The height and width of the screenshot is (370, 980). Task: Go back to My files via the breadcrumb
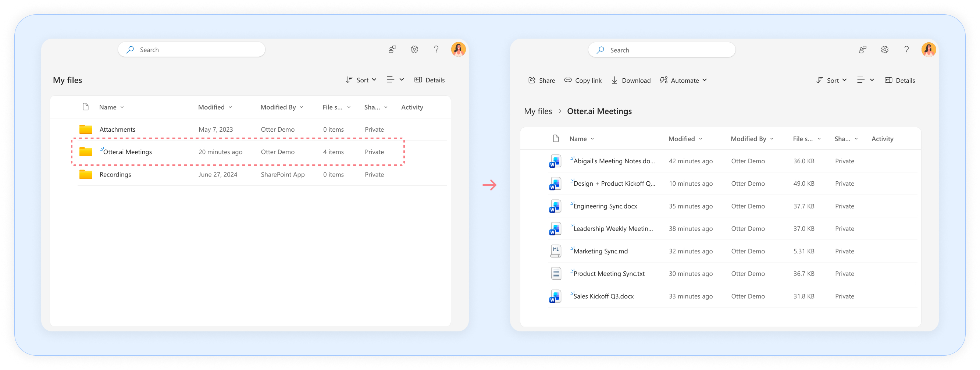(538, 111)
